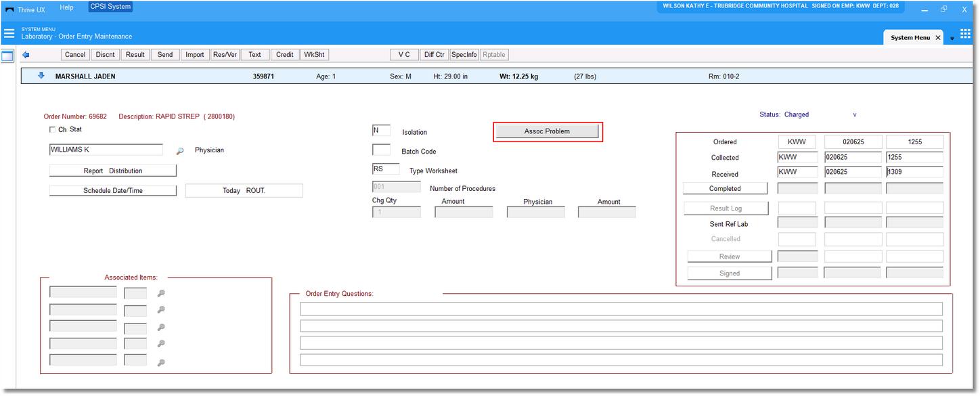Click the Import toolbar button

tap(195, 55)
